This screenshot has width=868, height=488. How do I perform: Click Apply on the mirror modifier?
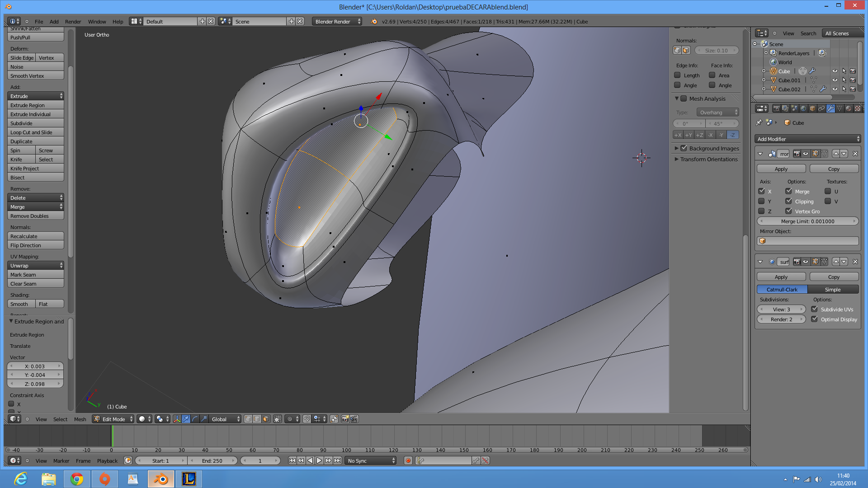pyautogui.click(x=781, y=169)
